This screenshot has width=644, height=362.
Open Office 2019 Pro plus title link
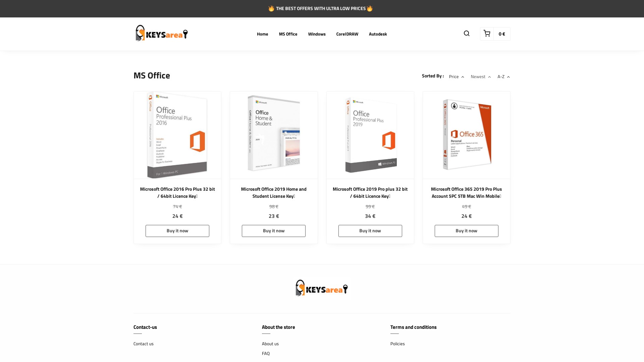click(x=370, y=193)
